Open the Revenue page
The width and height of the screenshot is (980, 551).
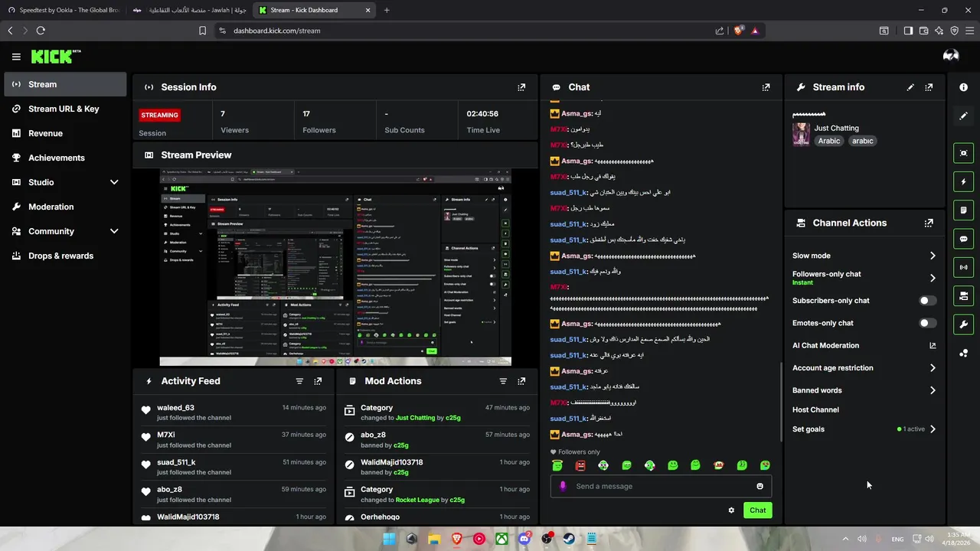(65, 133)
